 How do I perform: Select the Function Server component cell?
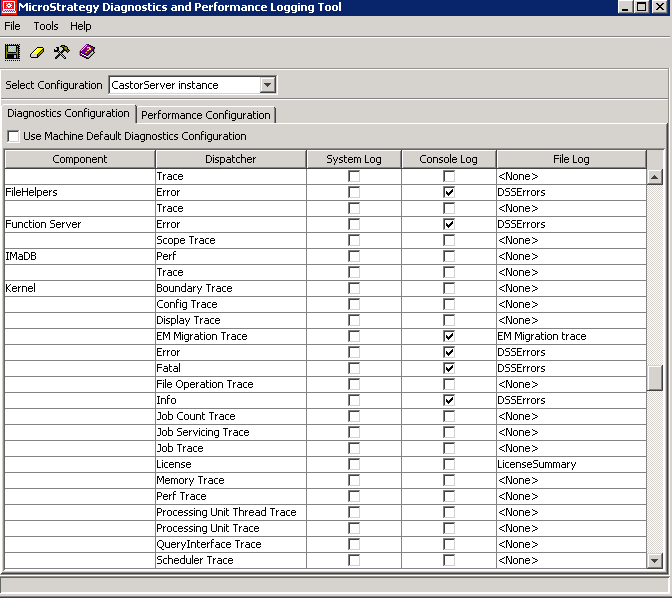click(x=80, y=224)
